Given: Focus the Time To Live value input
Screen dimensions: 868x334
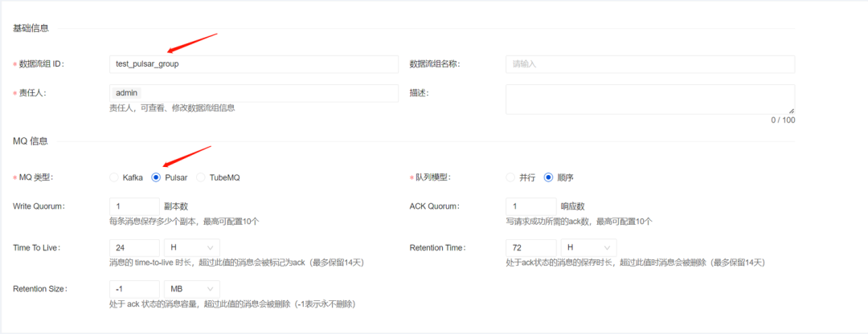Looking at the screenshot, I should (x=134, y=247).
